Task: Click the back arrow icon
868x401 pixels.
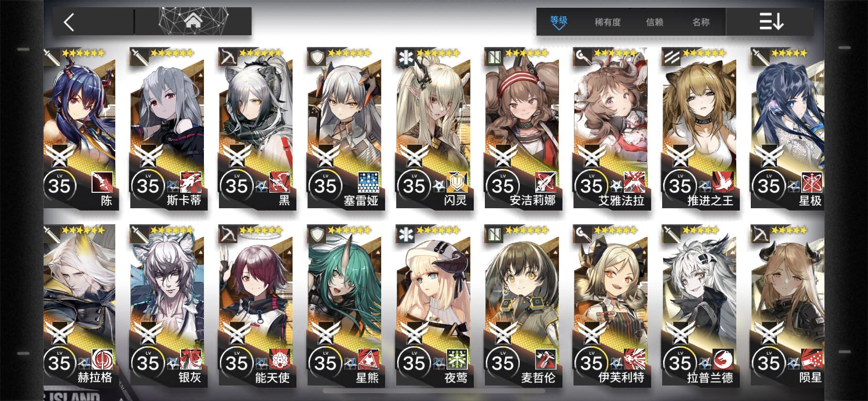Action: click(69, 22)
